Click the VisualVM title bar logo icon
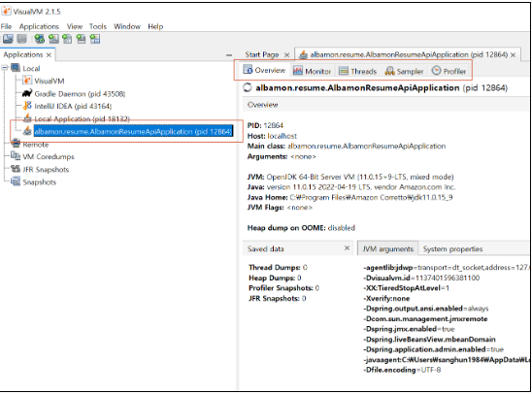This screenshot has width=532, height=394. click(6, 11)
